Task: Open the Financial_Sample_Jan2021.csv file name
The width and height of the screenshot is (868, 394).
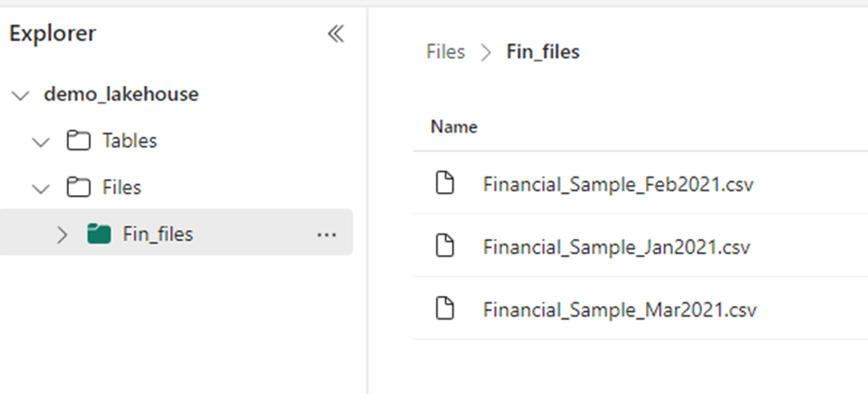Action: 617,246
